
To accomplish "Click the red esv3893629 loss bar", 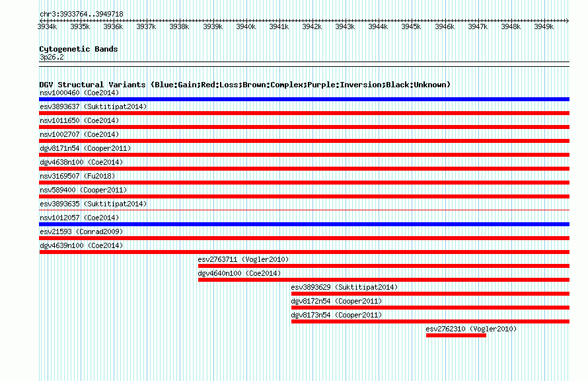I will 430,294.
